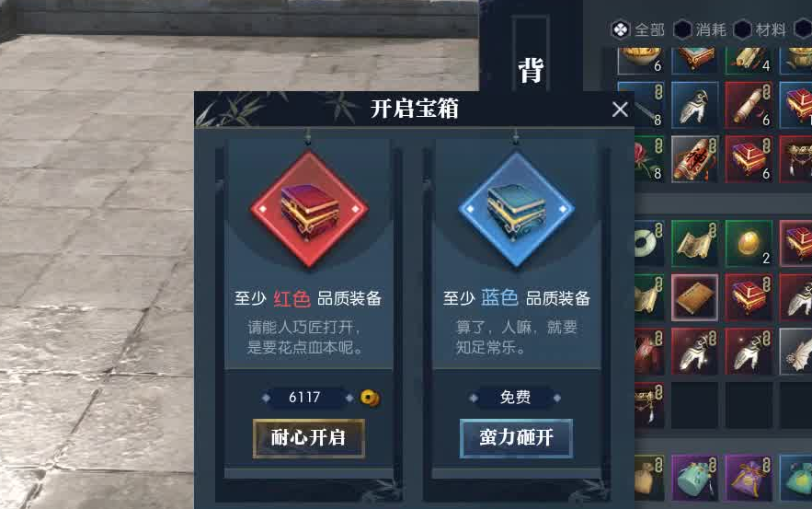Select the green map scroll item
Screen dimensions: 812x509
pyautogui.click(x=694, y=243)
